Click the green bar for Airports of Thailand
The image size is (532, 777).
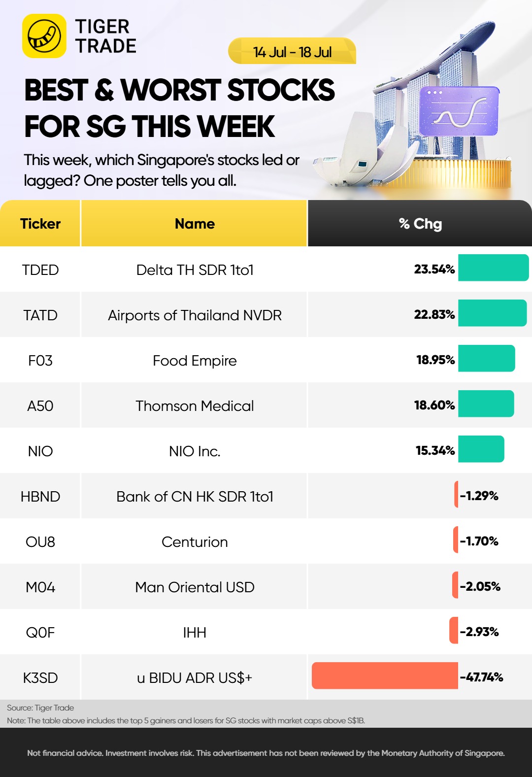(492, 313)
